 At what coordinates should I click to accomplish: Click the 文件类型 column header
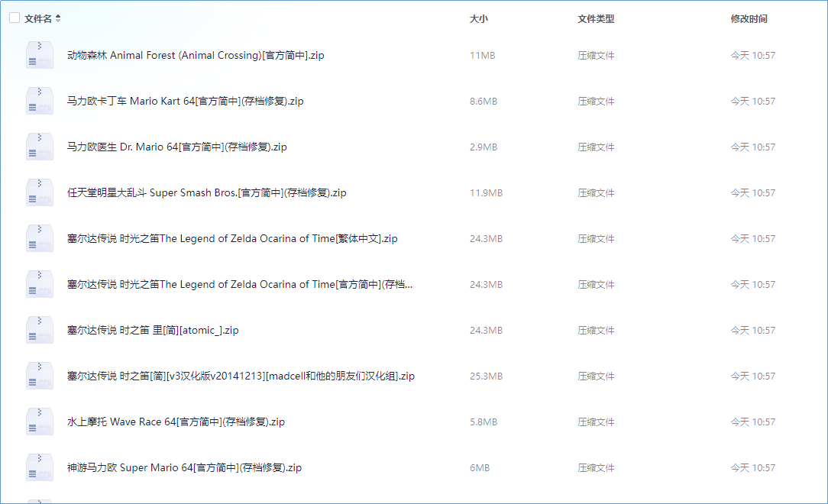pos(597,18)
